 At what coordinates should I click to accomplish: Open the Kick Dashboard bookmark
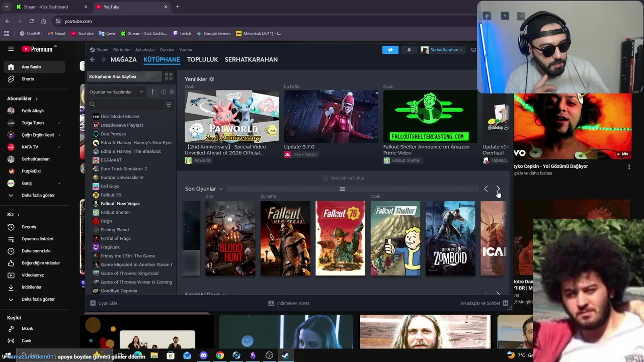143,33
